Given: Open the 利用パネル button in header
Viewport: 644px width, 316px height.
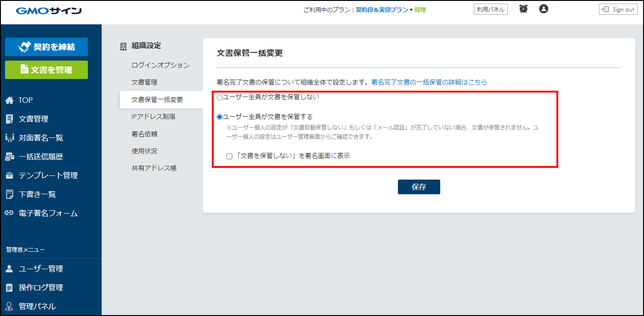Looking at the screenshot, I should 490,9.
